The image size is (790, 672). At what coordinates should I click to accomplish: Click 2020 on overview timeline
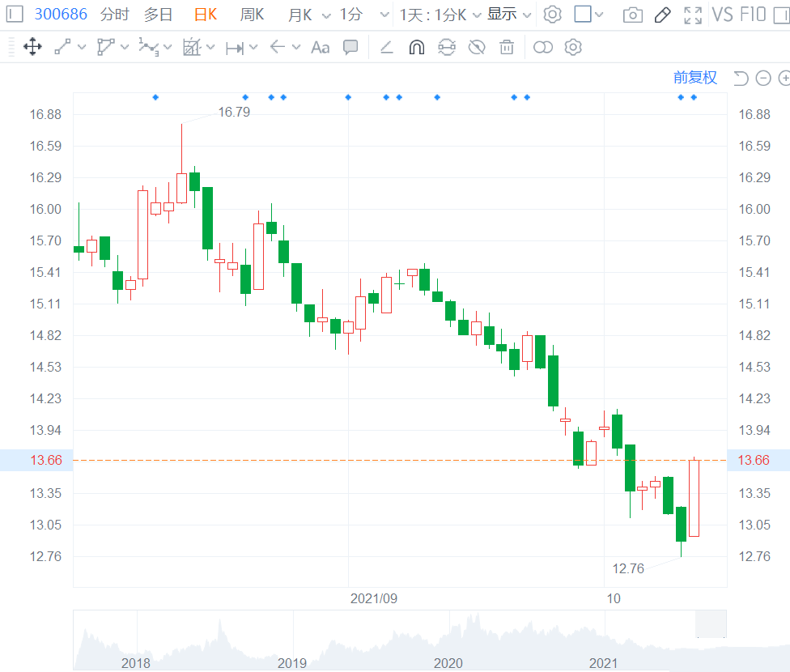pyautogui.click(x=448, y=663)
